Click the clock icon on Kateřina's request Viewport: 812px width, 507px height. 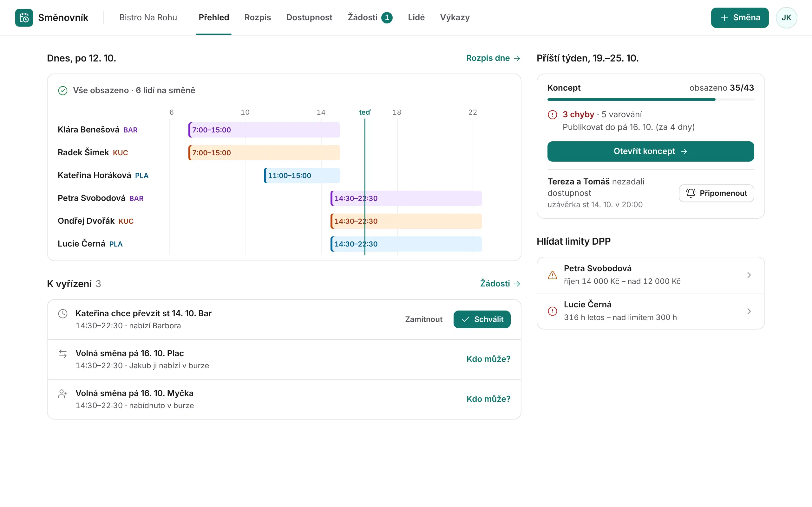pyautogui.click(x=63, y=313)
